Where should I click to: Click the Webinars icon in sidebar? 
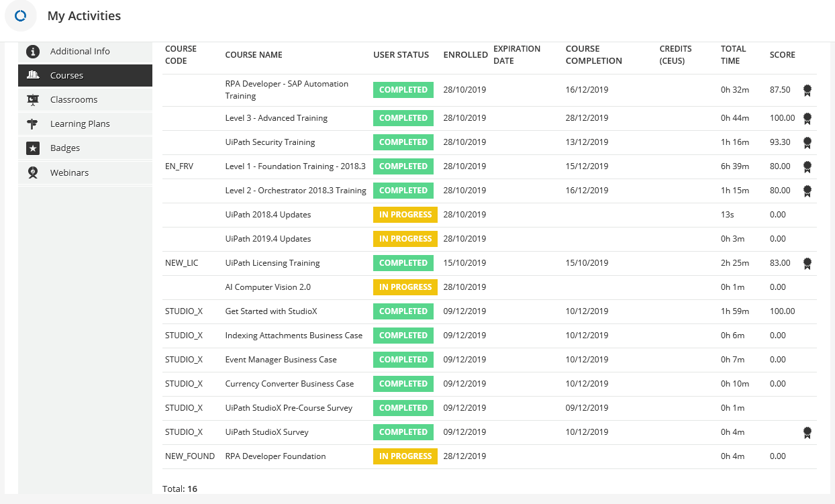[x=33, y=172]
